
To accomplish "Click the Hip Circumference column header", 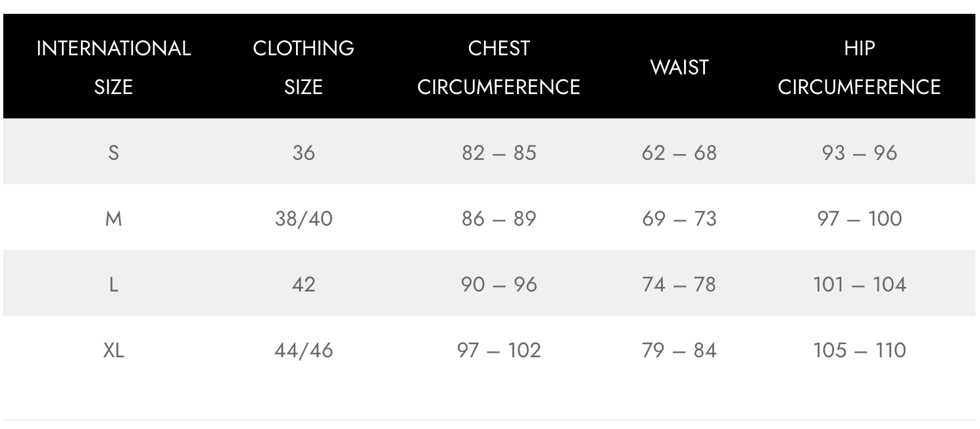I will 859,67.
